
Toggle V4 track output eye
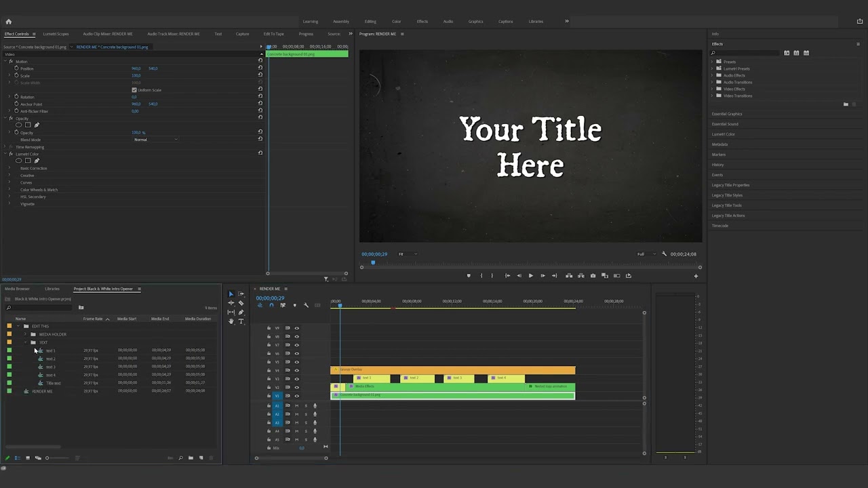296,370
